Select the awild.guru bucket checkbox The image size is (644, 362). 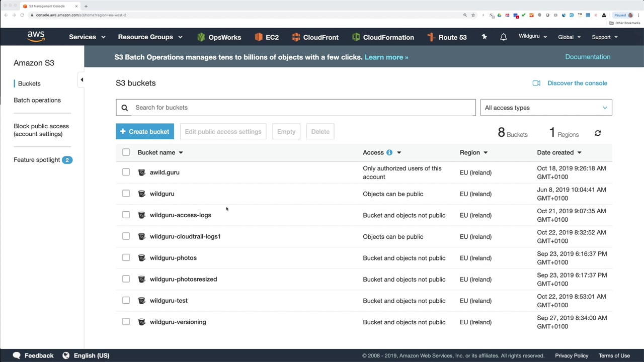click(x=126, y=172)
